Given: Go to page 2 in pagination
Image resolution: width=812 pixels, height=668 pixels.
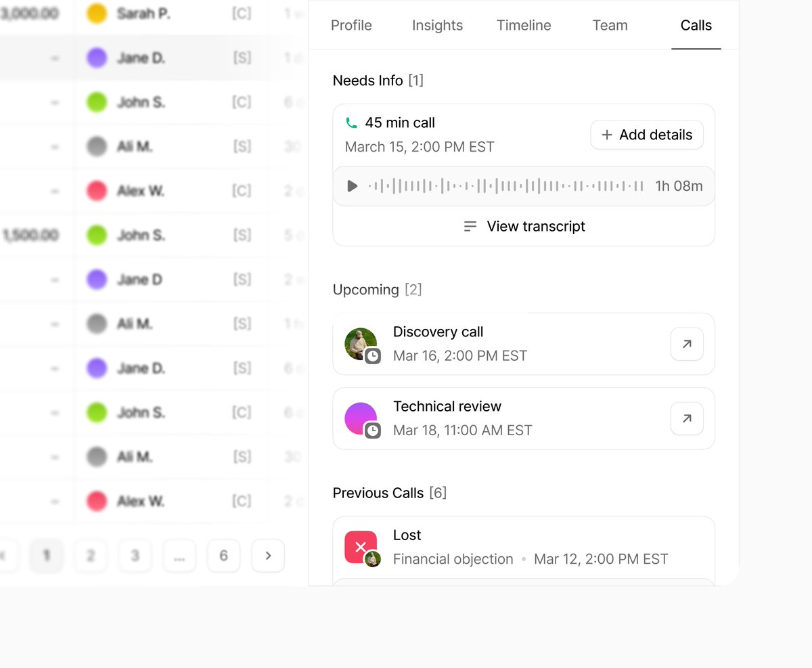Looking at the screenshot, I should 91,556.
